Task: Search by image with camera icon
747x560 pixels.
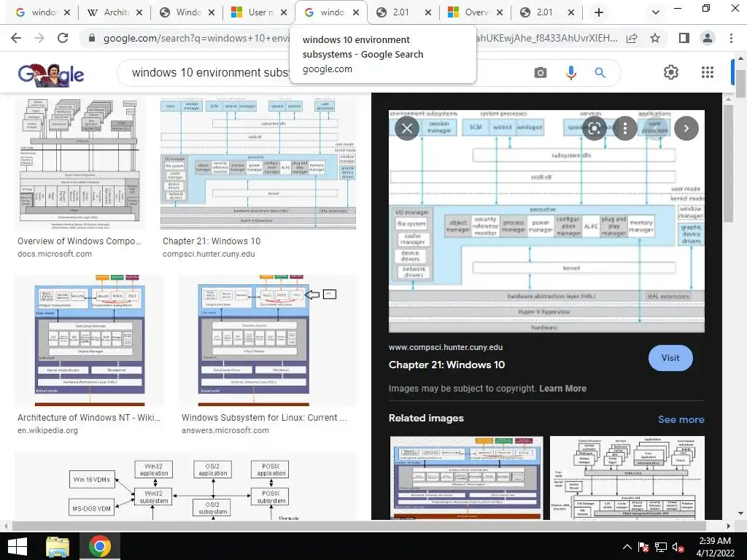Action: coord(541,72)
